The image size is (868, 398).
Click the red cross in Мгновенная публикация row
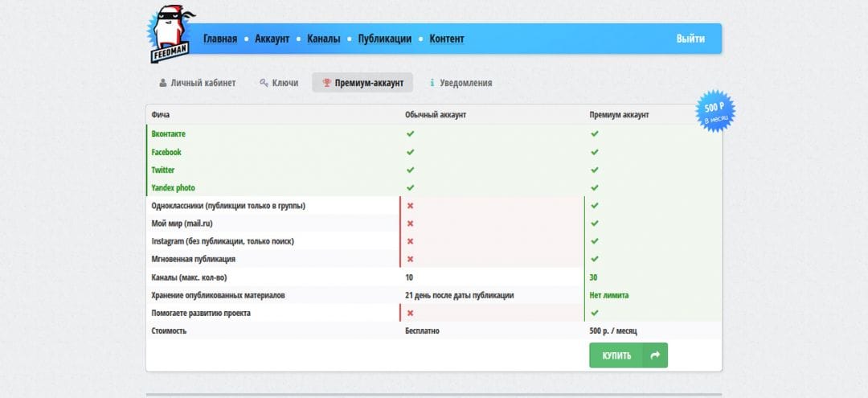pos(410,259)
